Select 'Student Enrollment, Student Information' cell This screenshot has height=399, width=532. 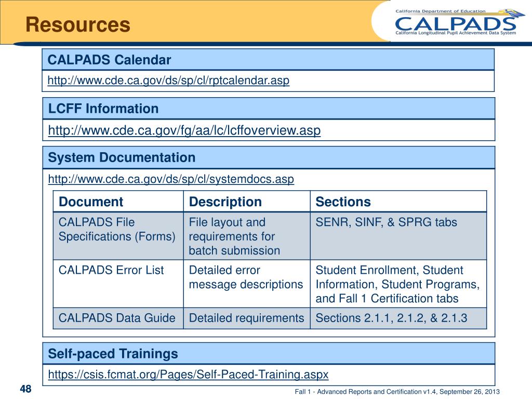pyautogui.click(x=398, y=284)
